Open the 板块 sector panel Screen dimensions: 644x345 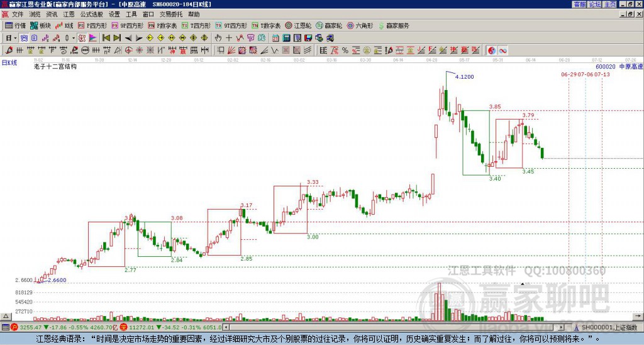click(40, 25)
